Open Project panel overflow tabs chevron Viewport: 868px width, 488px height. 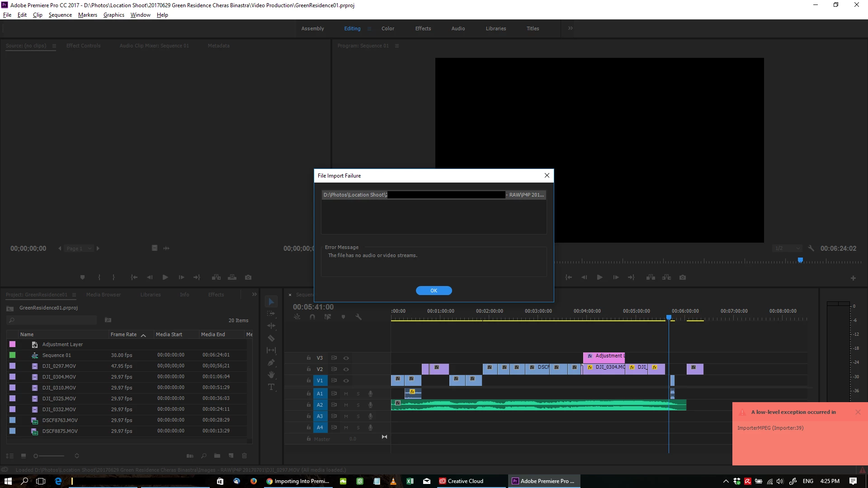click(x=255, y=295)
